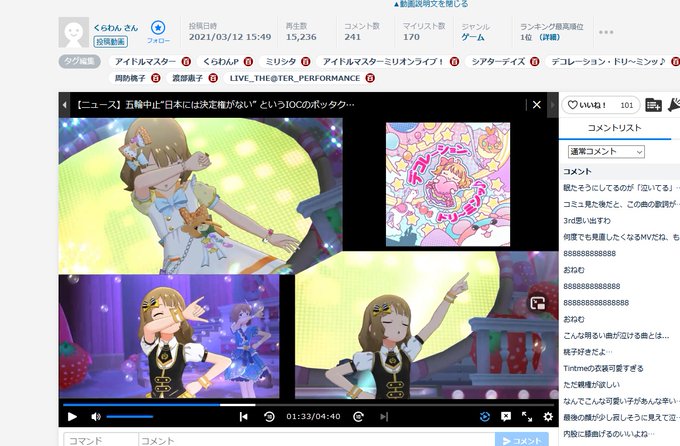The width and height of the screenshot is (680, 446).
Task: Open dictionary icon for 渡部恵子 tag
Action: (x=213, y=78)
